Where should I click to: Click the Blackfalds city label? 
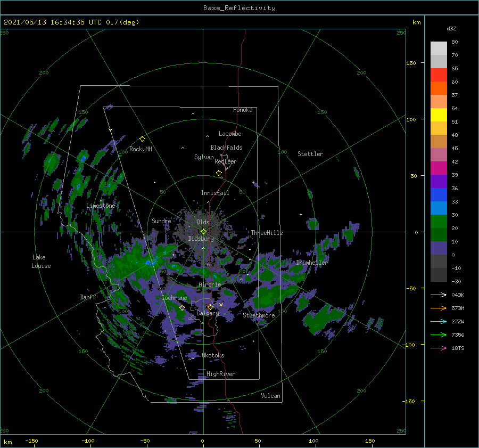coord(226,148)
